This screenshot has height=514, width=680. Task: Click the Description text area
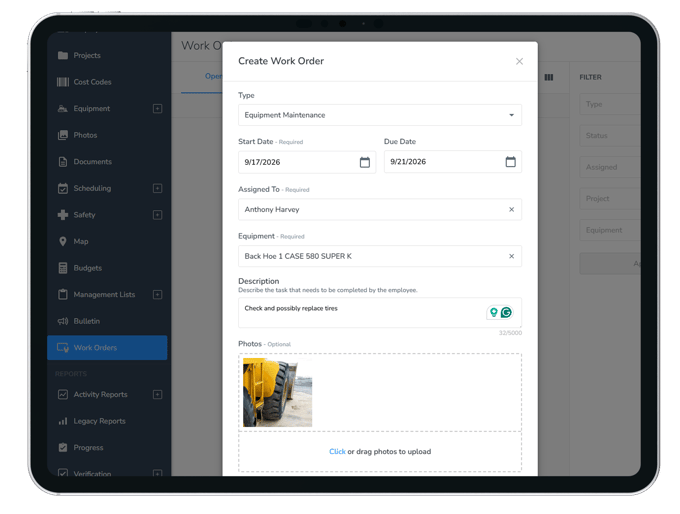tap(380, 312)
